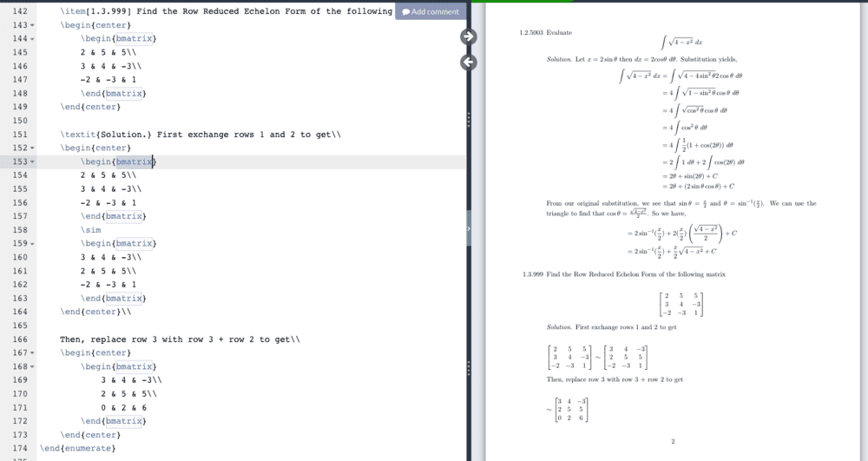Click \end{bmatrix} on line 172

click(x=114, y=421)
